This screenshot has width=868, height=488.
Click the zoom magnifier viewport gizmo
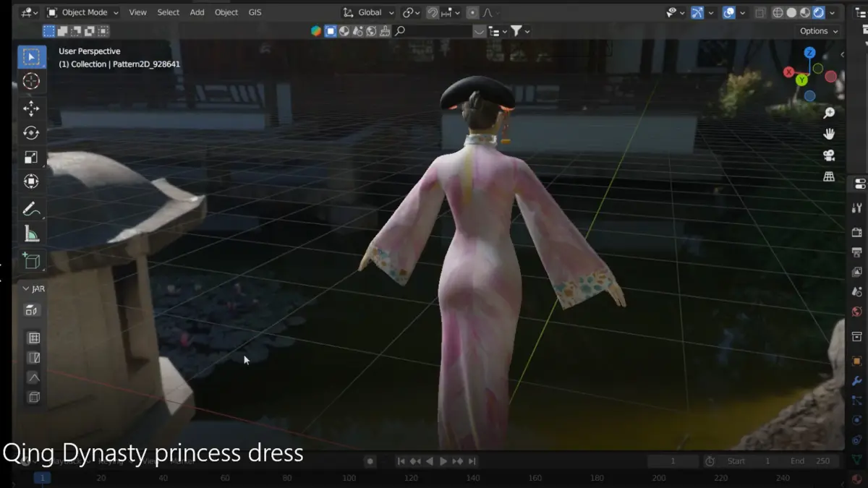click(829, 113)
